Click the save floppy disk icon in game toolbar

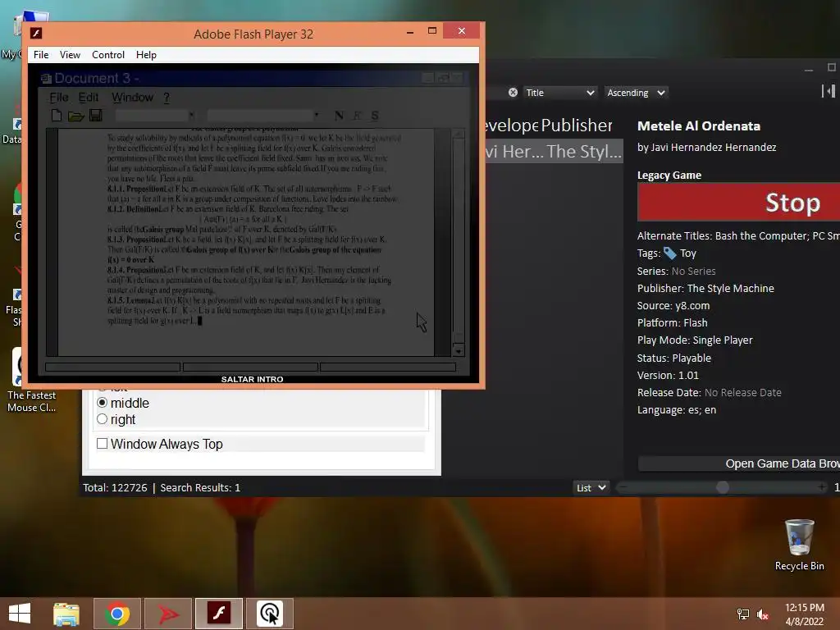point(96,115)
